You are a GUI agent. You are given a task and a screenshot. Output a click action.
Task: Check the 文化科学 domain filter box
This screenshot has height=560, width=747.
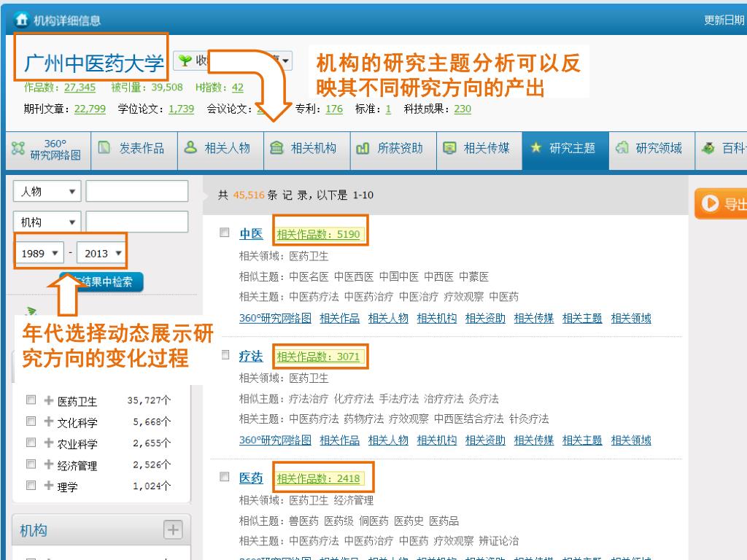(x=31, y=421)
